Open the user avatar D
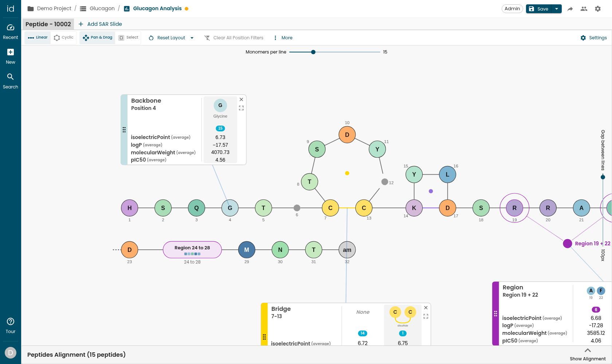The image size is (612, 364). click(11, 352)
